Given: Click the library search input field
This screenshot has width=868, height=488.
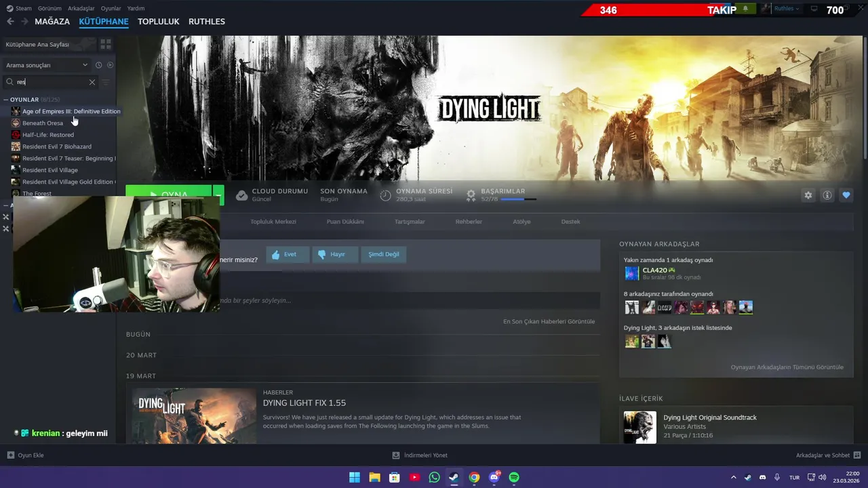Looking at the screenshot, I should pyautogui.click(x=51, y=82).
